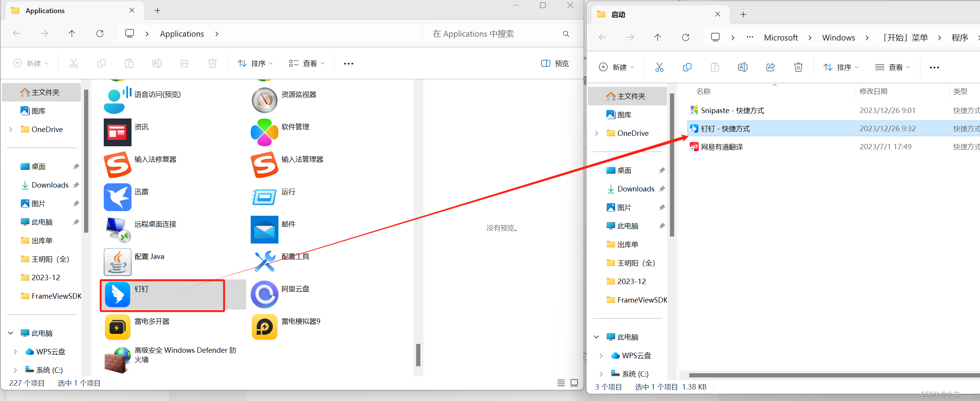This screenshot has width=980, height=401.
Task: Select the 钉钉 app icon in Applications
Action: click(x=118, y=294)
